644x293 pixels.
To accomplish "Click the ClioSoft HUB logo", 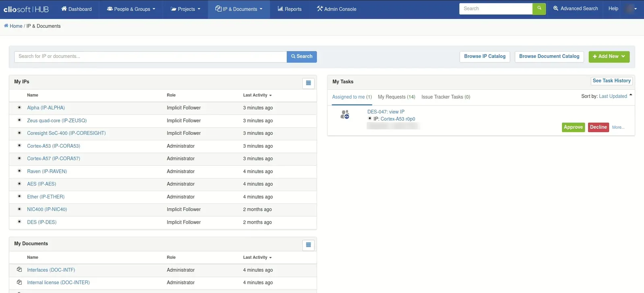I will point(26,9).
